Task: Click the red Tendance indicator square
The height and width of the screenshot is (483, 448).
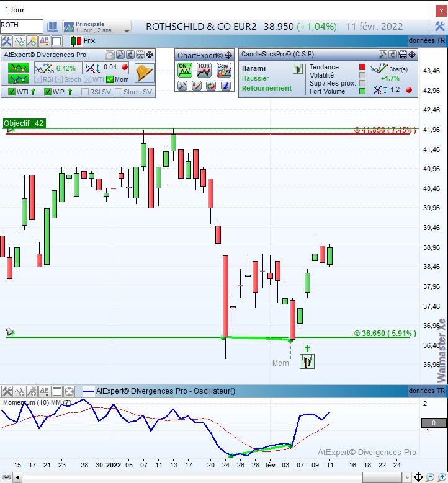Action: [362, 67]
